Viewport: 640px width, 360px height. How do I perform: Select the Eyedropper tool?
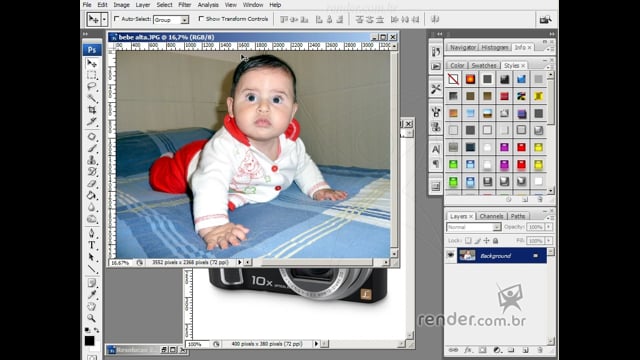[x=92, y=294]
